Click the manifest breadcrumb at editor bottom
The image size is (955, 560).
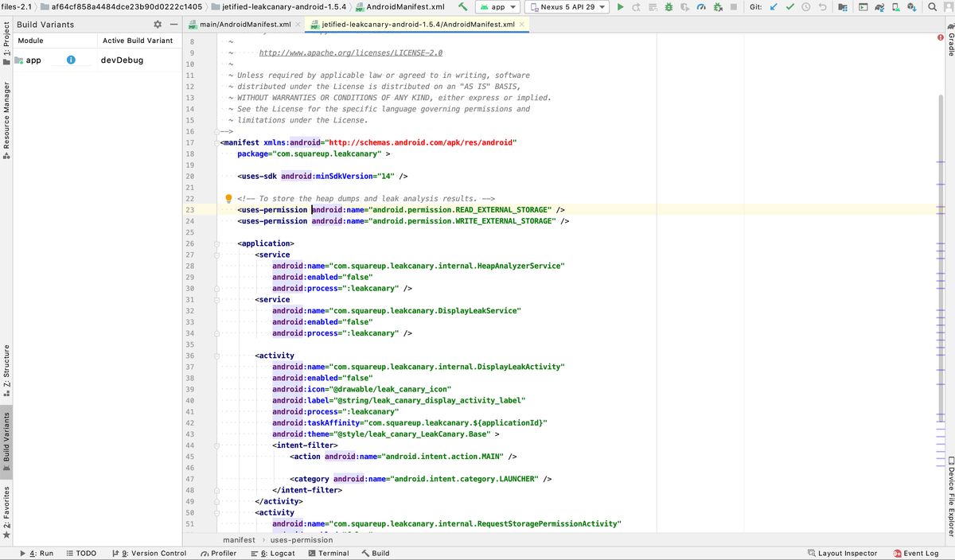click(239, 539)
